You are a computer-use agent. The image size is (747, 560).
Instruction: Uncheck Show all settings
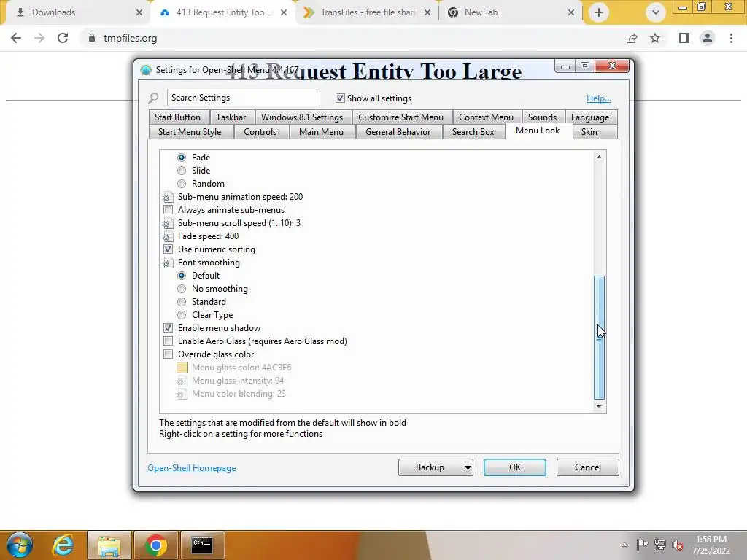pos(340,98)
